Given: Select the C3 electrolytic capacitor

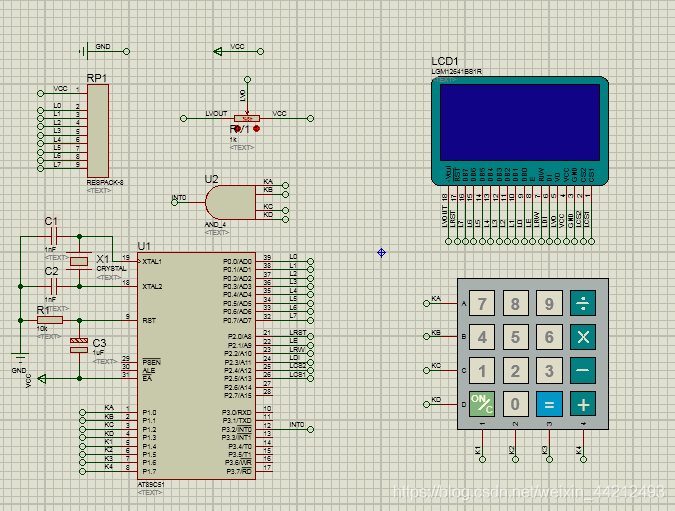Looking at the screenshot, I should click(x=79, y=347).
